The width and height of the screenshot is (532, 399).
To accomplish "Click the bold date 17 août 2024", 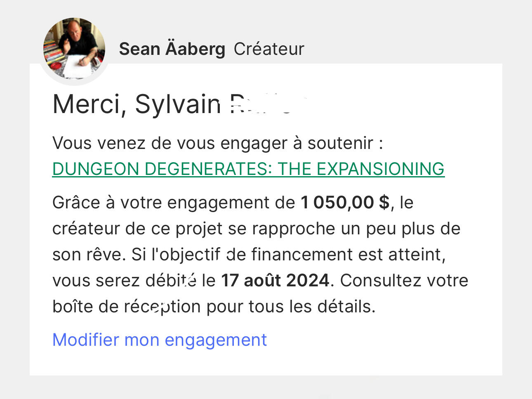I will pyautogui.click(x=275, y=281).
